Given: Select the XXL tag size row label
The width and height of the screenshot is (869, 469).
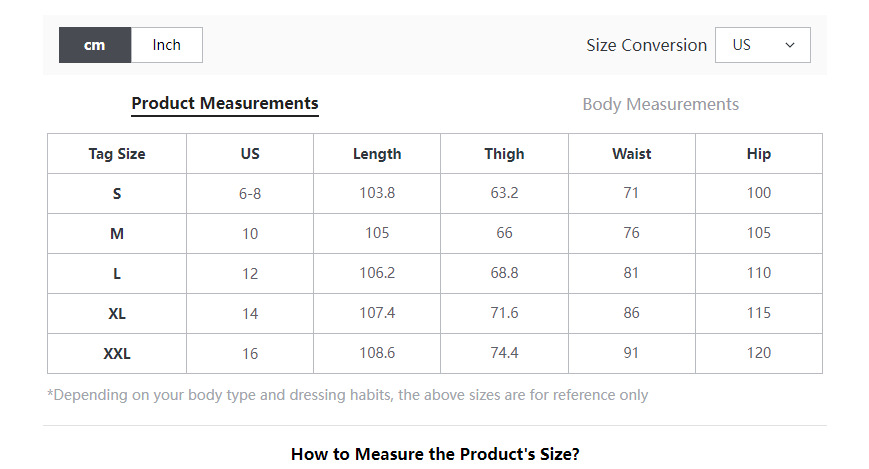Looking at the screenshot, I should click(117, 354).
